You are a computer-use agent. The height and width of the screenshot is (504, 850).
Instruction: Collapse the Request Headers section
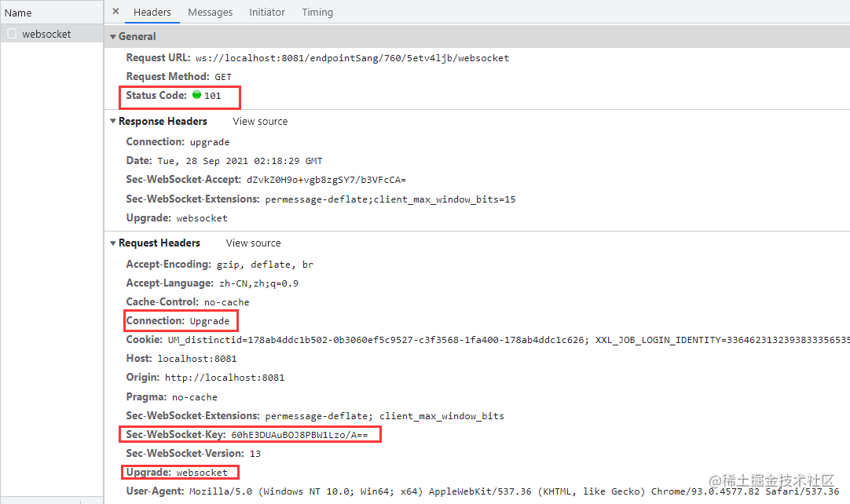coord(113,243)
